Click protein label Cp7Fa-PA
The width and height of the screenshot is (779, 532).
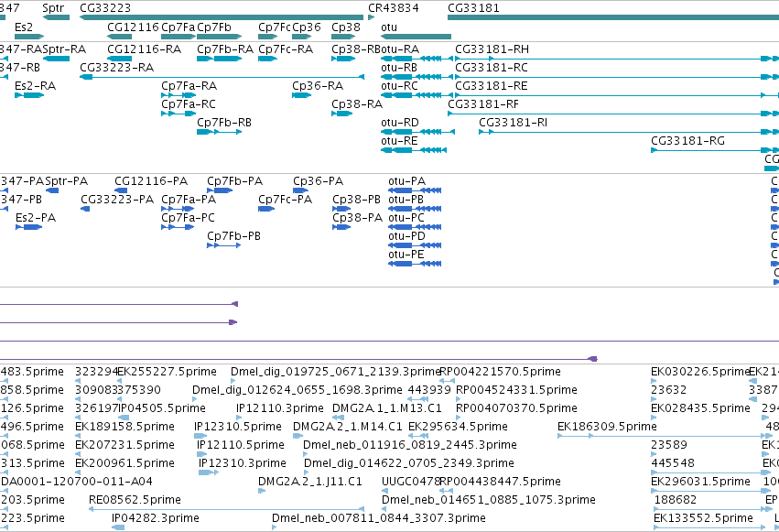[189, 200]
